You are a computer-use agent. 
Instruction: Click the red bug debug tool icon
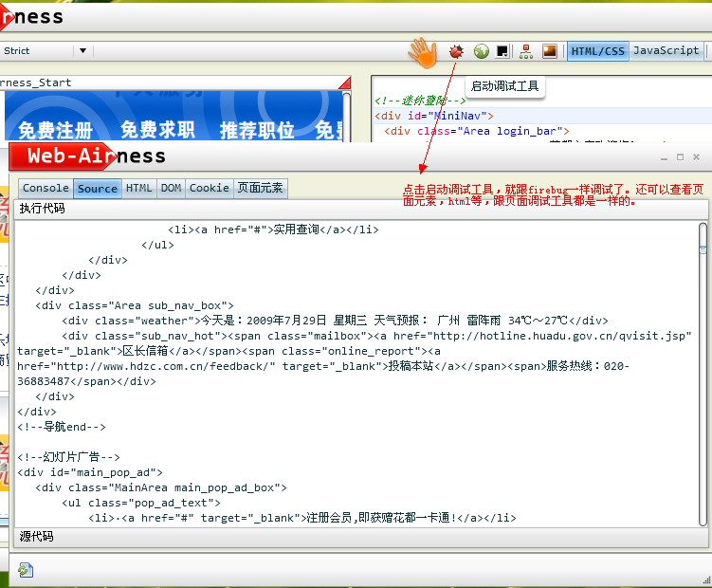tap(458, 51)
